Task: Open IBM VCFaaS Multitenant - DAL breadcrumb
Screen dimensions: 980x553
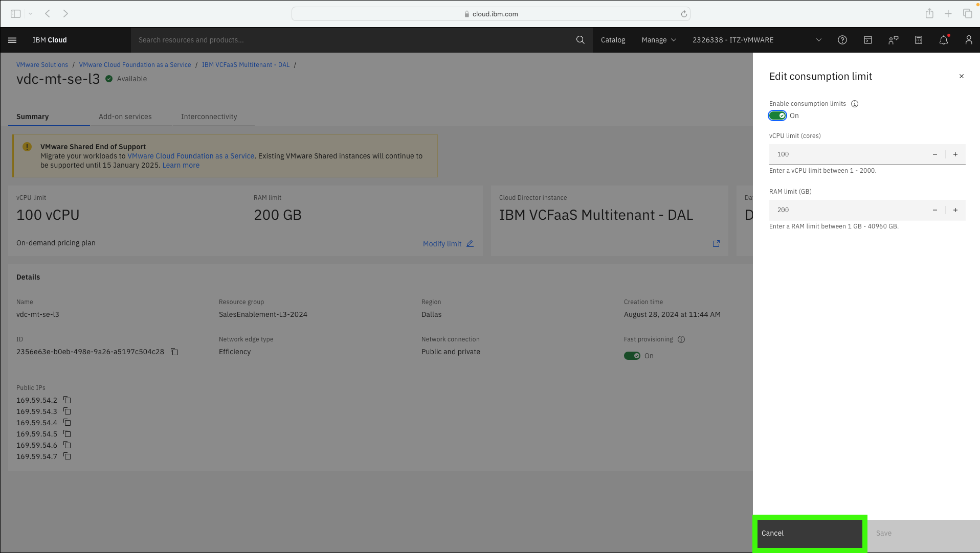Action: 246,65
